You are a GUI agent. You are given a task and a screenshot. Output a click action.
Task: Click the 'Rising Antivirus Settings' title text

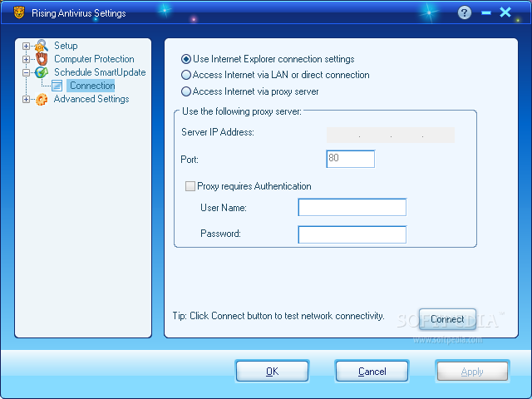[x=79, y=13]
